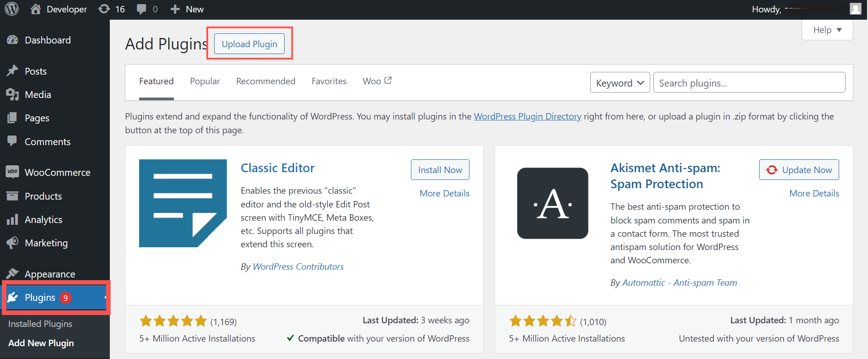Open Automattic Anti-spam Team author link
868x359 pixels.
(x=679, y=283)
